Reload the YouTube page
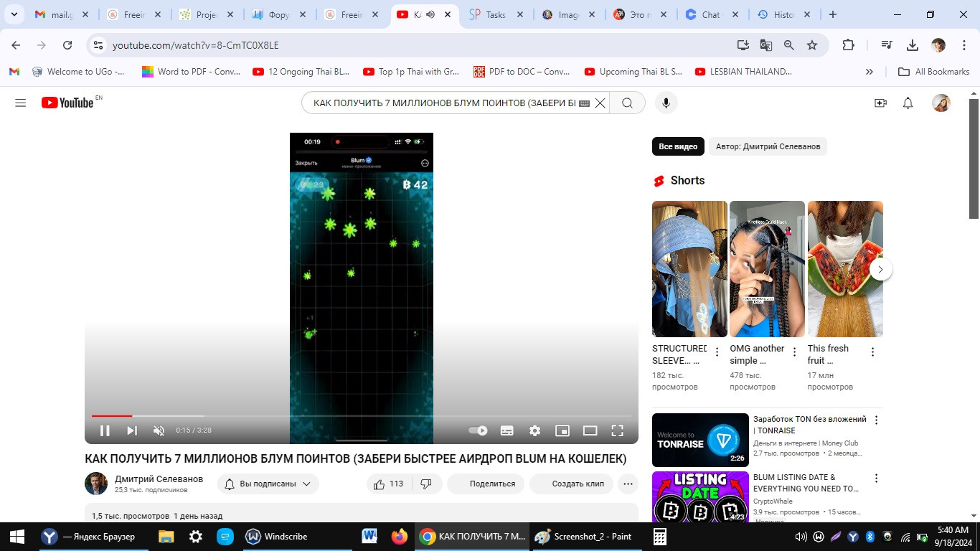 (x=67, y=45)
